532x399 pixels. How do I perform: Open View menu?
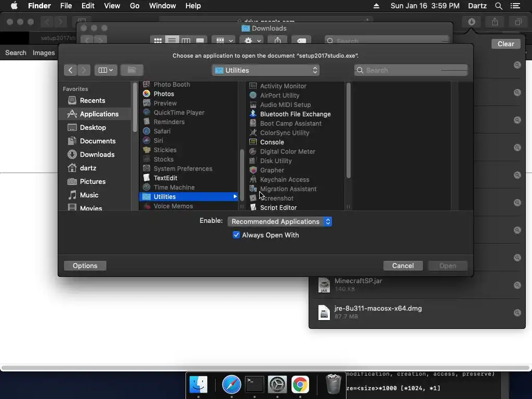(x=112, y=6)
